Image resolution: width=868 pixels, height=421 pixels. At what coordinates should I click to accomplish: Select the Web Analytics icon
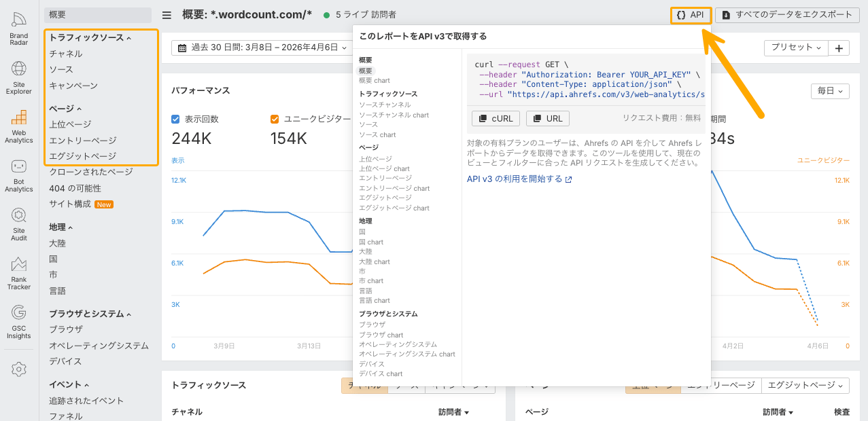[x=19, y=126]
